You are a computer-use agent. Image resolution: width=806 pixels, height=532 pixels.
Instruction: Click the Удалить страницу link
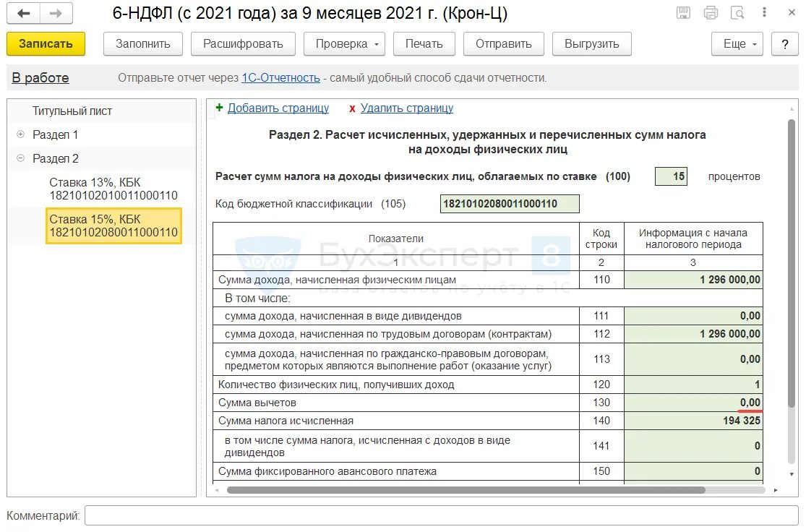point(406,108)
